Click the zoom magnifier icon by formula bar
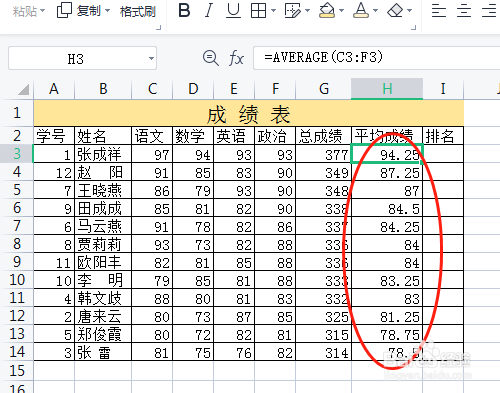The height and width of the screenshot is (393, 500). point(211,58)
